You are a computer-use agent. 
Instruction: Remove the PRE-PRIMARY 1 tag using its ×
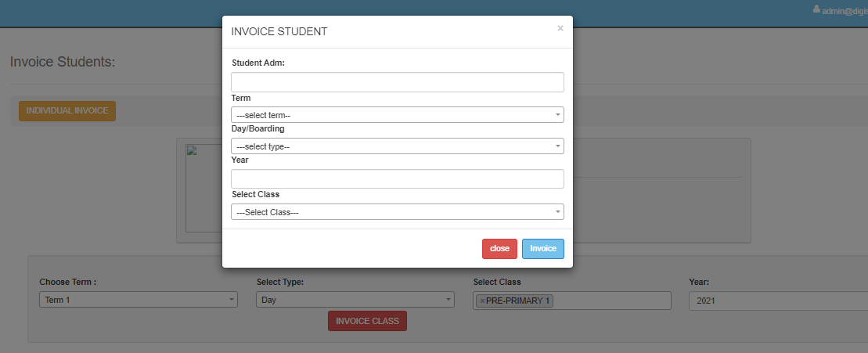click(482, 301)
